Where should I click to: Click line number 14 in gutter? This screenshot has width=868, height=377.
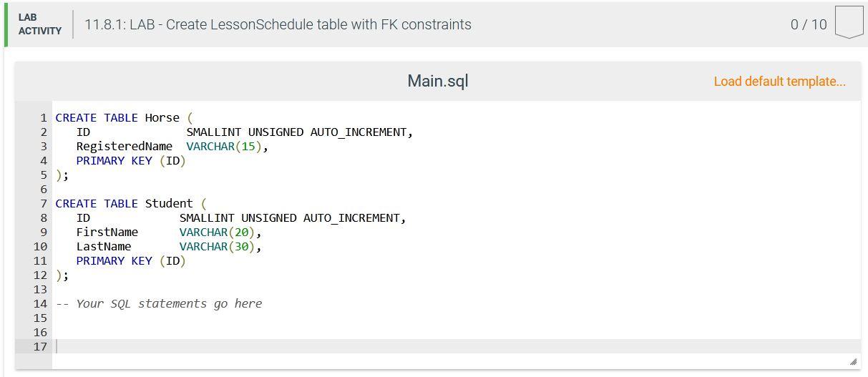[40, 303]
